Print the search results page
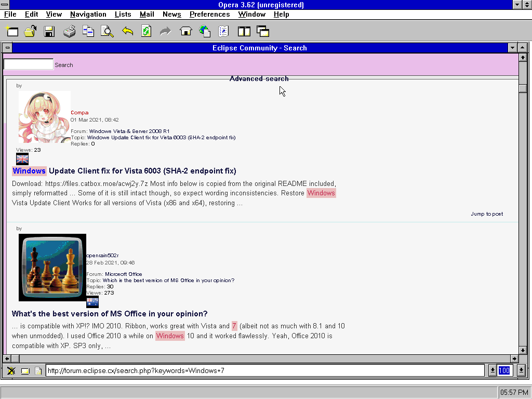 (x=68, y=31)
